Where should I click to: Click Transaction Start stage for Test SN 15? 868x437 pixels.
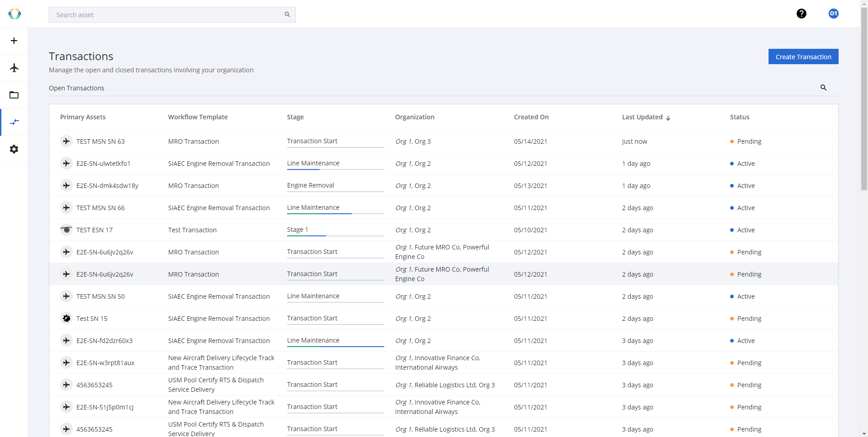[x=312, y=318]
